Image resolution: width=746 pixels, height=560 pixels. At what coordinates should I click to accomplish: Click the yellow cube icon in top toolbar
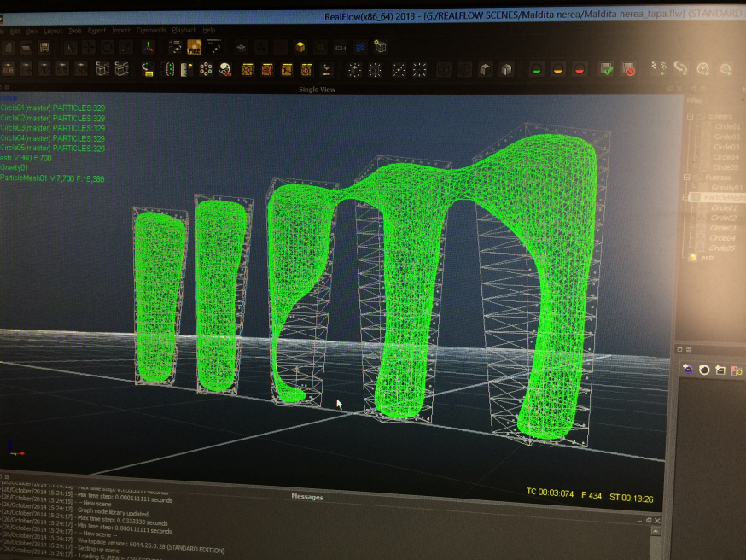300,48
